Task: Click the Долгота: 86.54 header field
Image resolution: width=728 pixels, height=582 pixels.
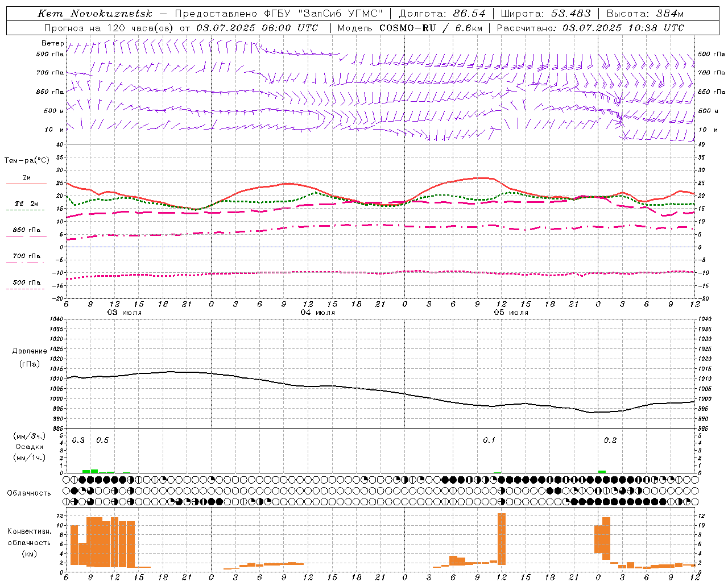Action: (x=442, y=14)
